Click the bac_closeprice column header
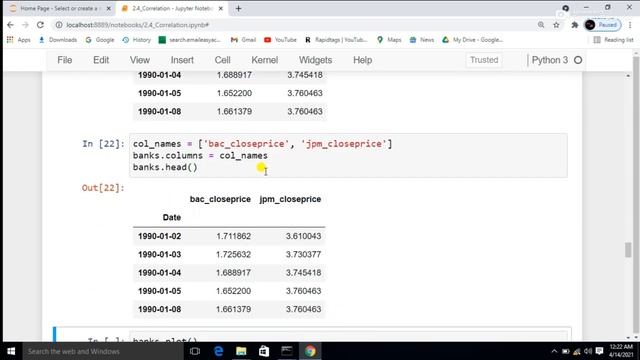This screenshot has width=640, height=360. pos(220,199)
